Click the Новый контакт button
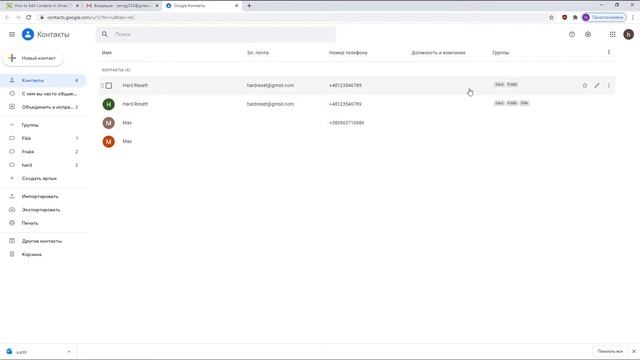 33,58
